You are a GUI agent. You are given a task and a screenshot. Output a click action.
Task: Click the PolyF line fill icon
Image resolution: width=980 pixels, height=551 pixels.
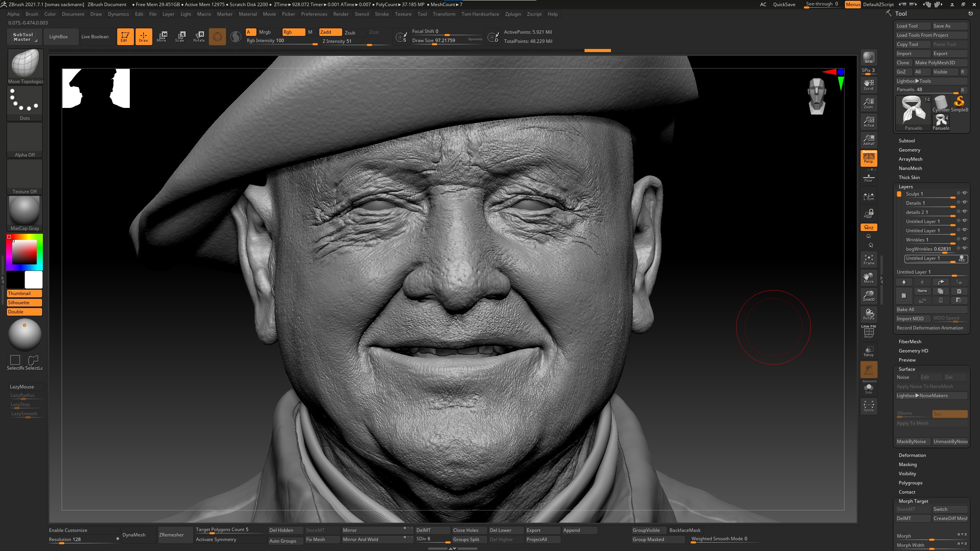[x=869, y=332]
